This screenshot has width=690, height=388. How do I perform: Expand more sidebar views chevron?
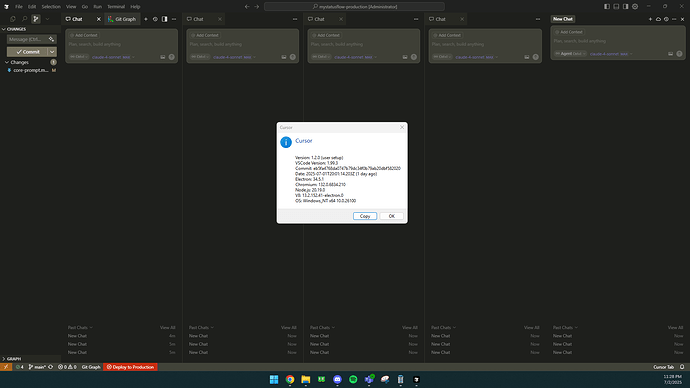click(47, 19)
